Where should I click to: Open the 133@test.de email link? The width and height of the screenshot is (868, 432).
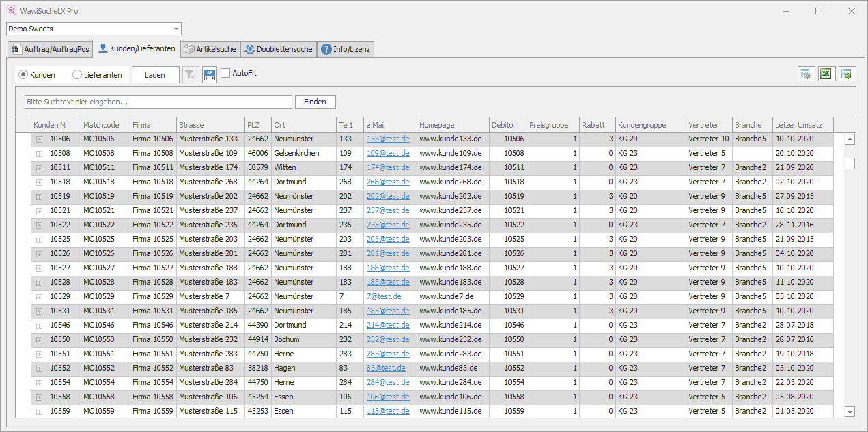point(388,139)
